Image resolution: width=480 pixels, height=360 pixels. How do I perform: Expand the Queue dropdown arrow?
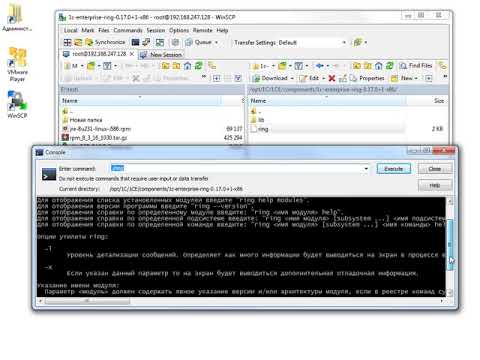click(x=216, y=42)
